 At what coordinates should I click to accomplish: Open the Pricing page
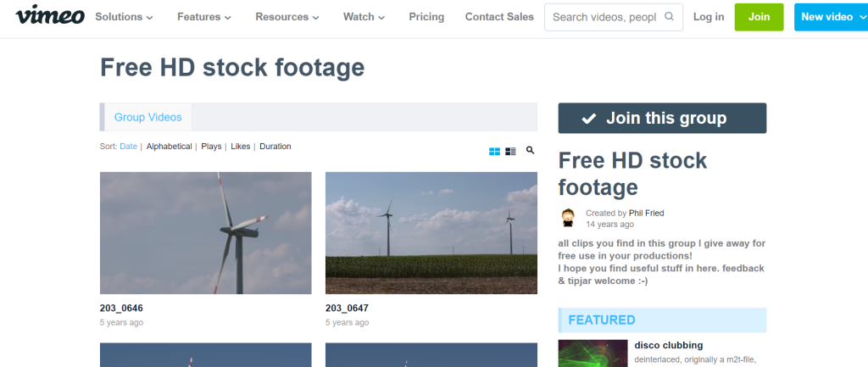[426, 17]
